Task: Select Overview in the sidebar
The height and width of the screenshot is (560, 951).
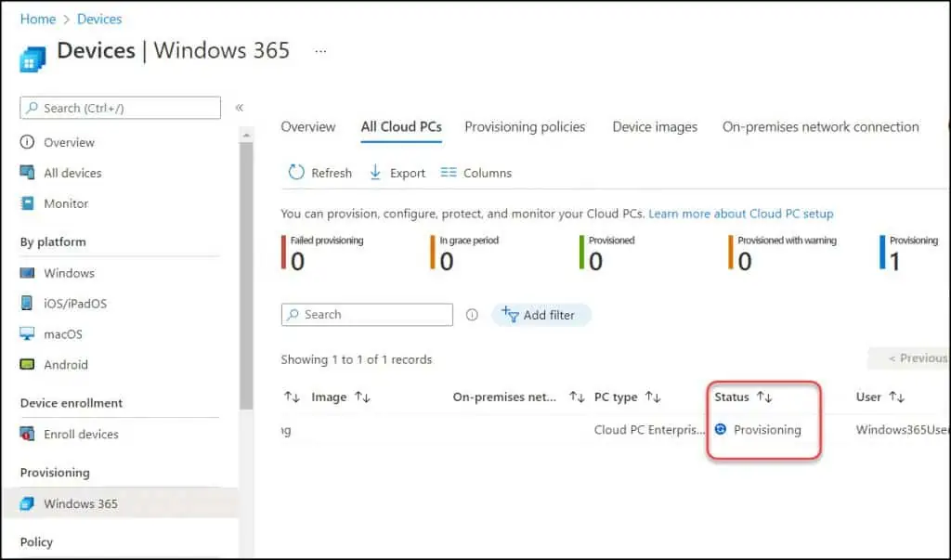Action: coord(69,143)
